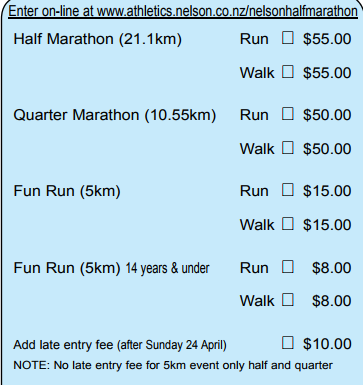Click the Add late entry fee text
This screenshot has width=363, height=385.
pos(63,345)
